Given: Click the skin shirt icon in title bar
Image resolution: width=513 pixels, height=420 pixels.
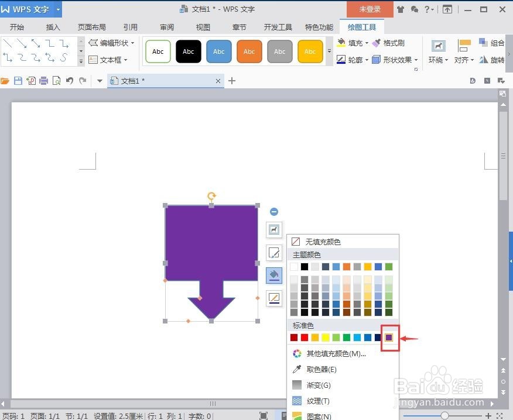Looking at the screenshot, I should (401, 9).
